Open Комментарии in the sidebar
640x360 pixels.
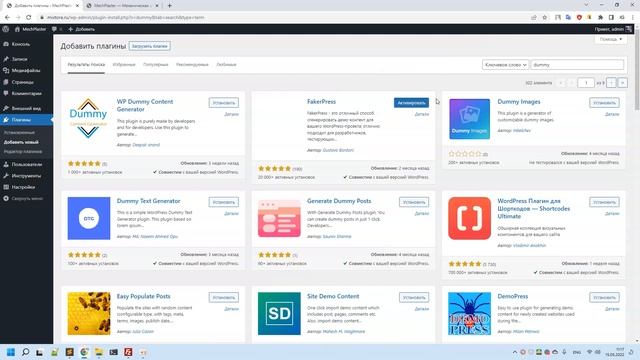[x=26, y=93]
